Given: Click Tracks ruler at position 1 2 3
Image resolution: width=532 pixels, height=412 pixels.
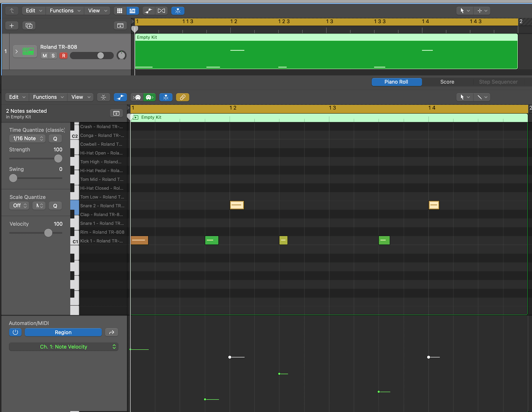Looking at the screenshot, I should click(x=284, y=21).
